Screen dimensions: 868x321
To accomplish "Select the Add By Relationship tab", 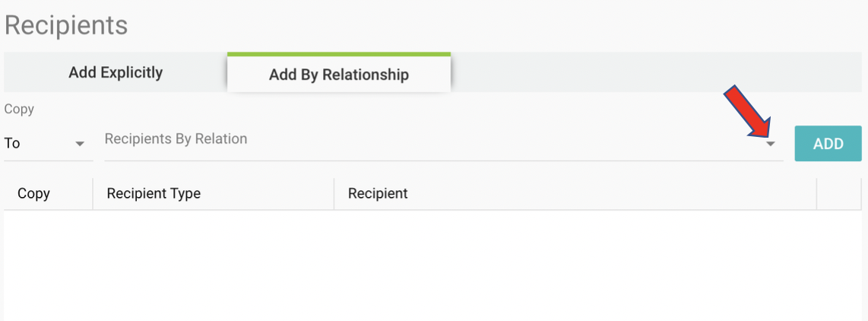I will click(339, 75).
